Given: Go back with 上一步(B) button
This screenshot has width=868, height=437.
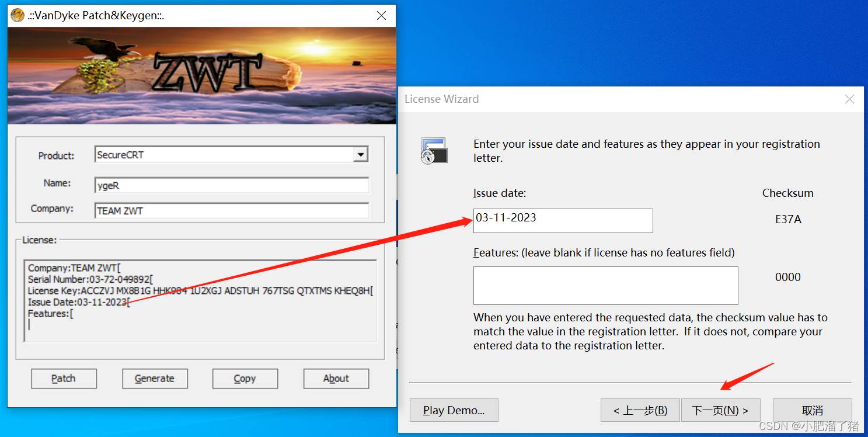Looking at the screenshot, I should (640, 410).
